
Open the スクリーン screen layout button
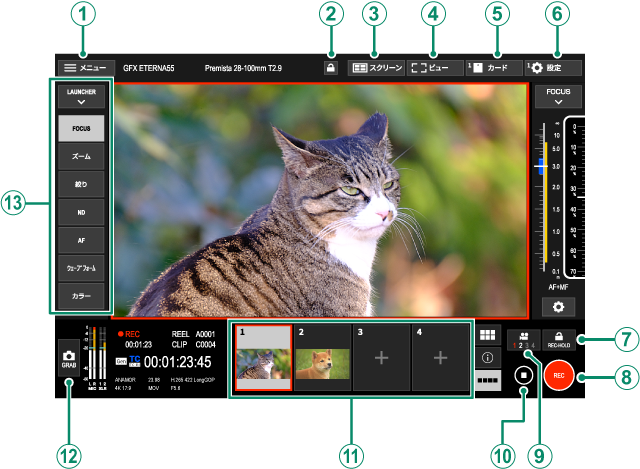(x=376, y=68)
